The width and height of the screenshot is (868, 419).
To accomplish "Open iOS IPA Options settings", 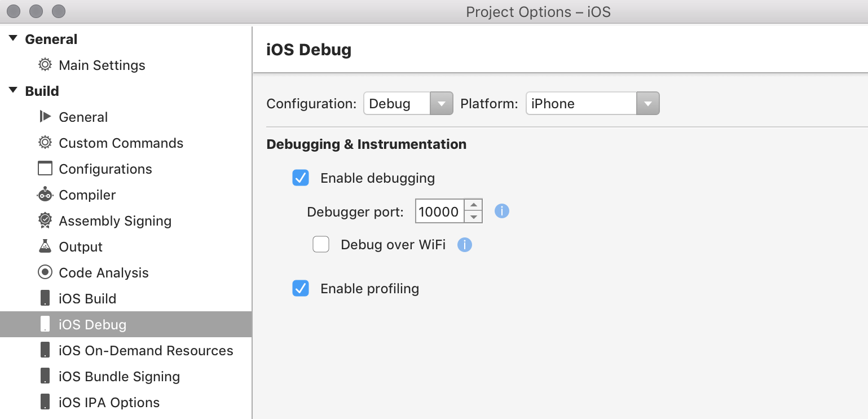I will 109,402.
